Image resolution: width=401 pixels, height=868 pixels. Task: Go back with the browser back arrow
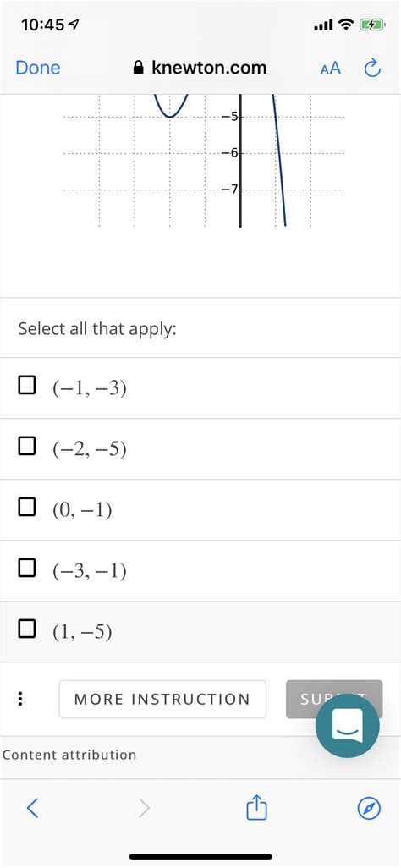[32, 809]
